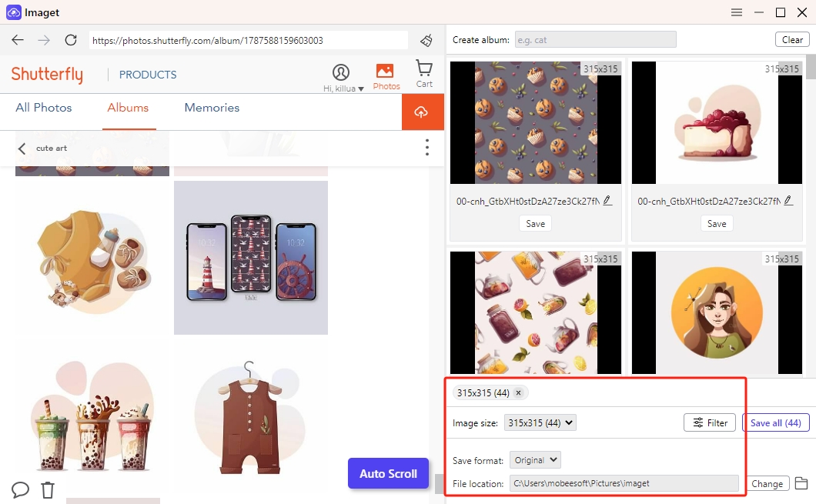Image resolution: width=816 pixels, height=504 pixels.
Task: Select the tea jars pattern thumbnail
Action: click(536, 312)
